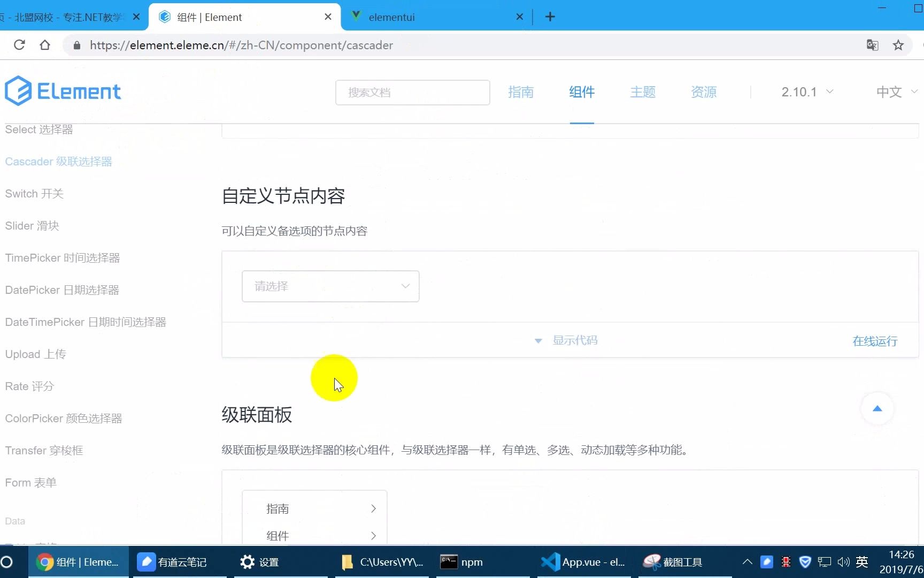Expand the 指南 cascader panel item
Viewport: 924px width, 578px height.
point(314,508)
